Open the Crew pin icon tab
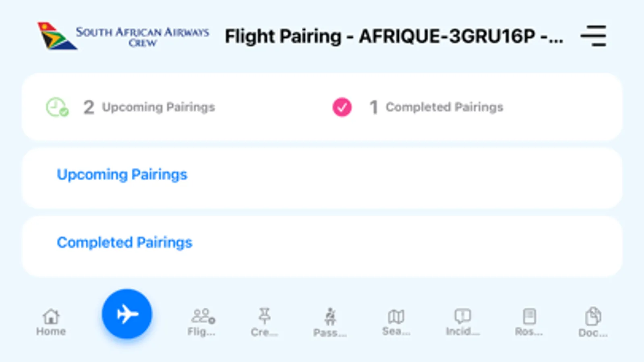The width and height of the screenshot is (644, 362). [264, 322]
